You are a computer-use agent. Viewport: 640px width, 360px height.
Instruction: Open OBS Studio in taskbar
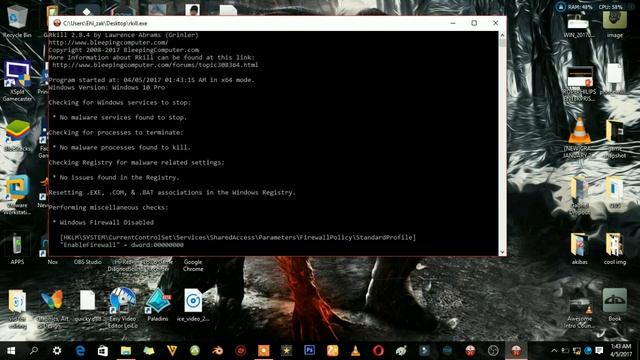(x=493, y=351)
